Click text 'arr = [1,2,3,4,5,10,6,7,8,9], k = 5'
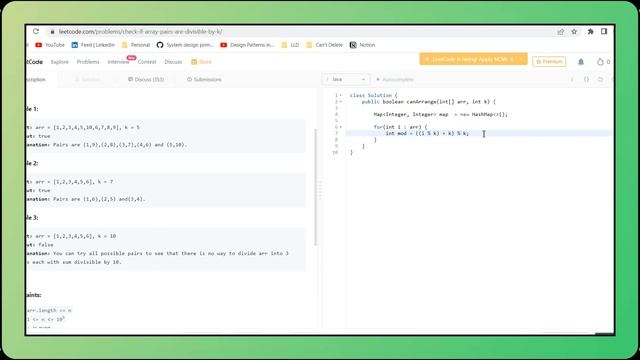 (x=87, y=127)
